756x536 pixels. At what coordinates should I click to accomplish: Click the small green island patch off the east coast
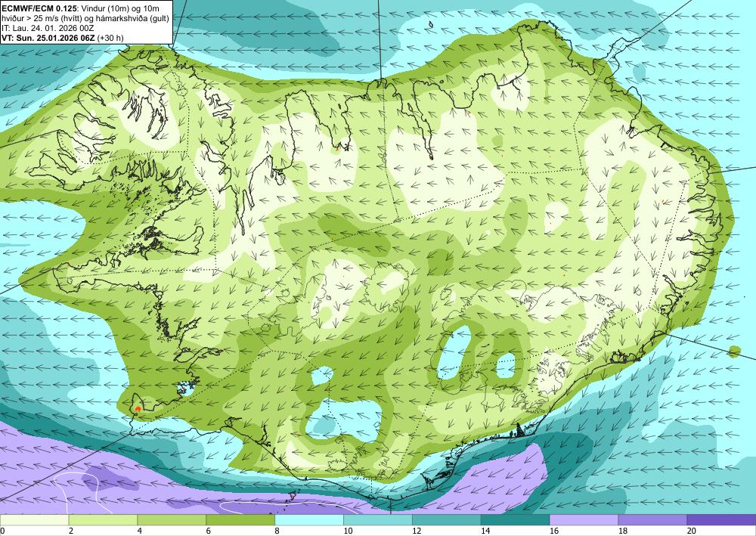coord(734,352)
